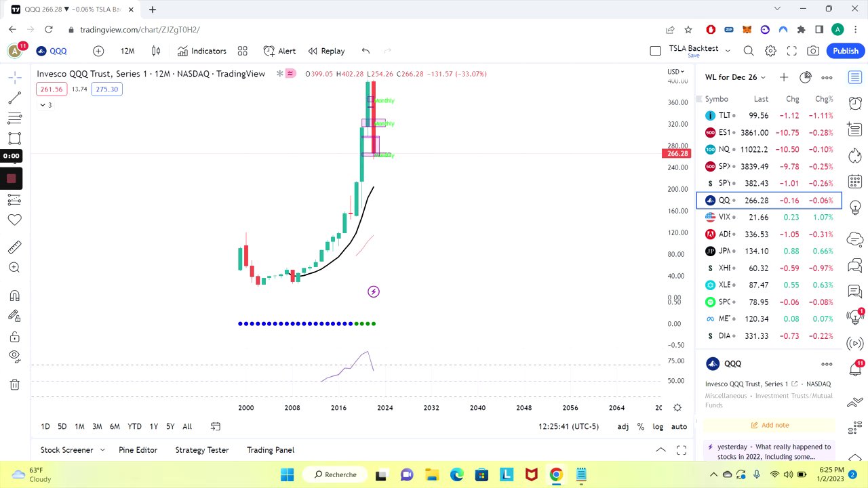The image size is (868, 488).
Task: Select the TLT watchlist row
Action: coord(769,116)
